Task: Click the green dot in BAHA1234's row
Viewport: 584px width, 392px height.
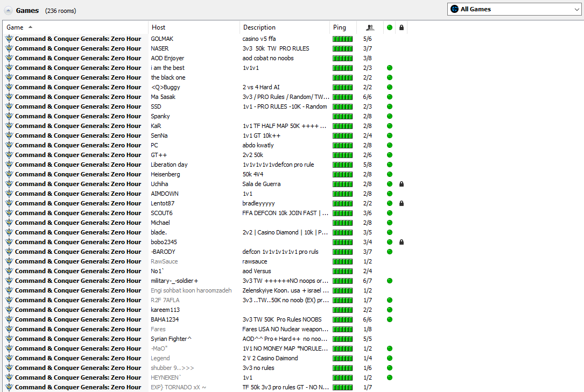Action: click(390, 319)
